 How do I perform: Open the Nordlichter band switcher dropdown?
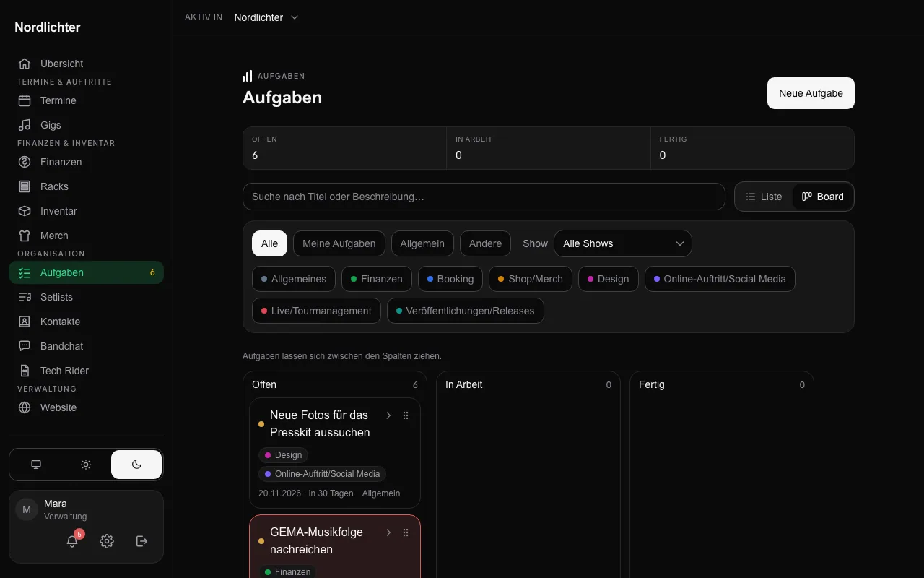[x=266, y=17]
